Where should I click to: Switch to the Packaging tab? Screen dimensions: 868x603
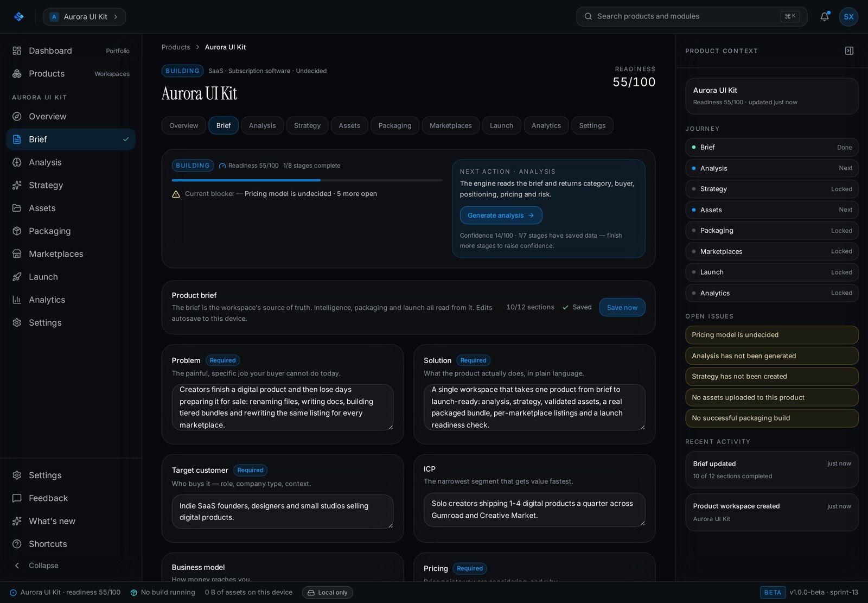[395, 125]
